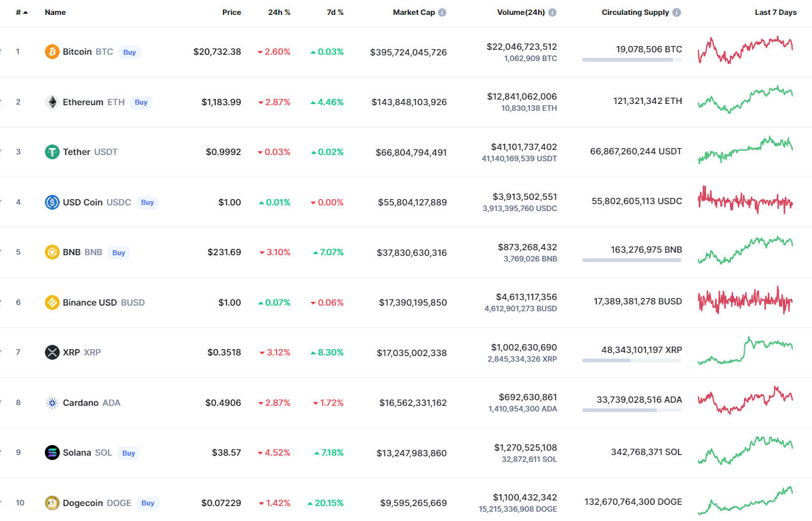
Task: Click the Dogecoin coin logo
Action: coord(52,503)
